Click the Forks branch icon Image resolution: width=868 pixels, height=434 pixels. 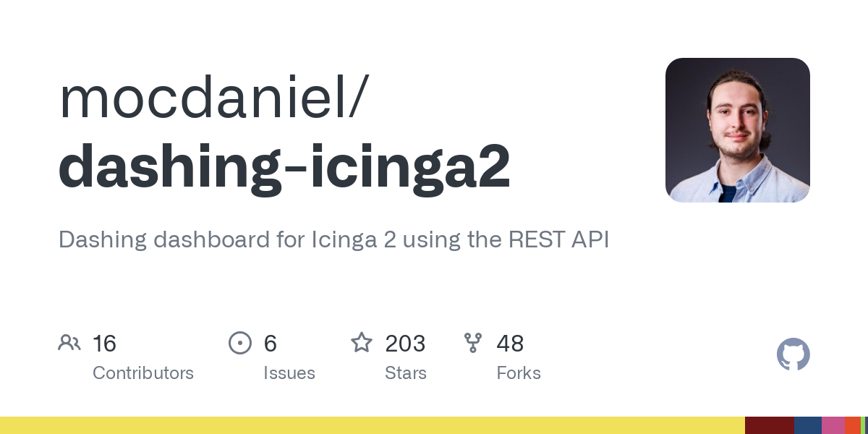point(473,343)
